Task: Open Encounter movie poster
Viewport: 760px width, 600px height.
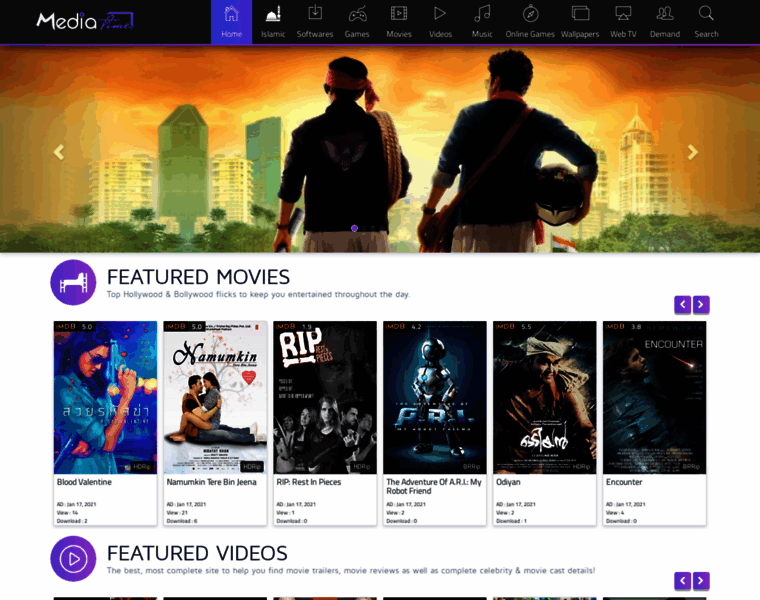Action: (654, 397)
